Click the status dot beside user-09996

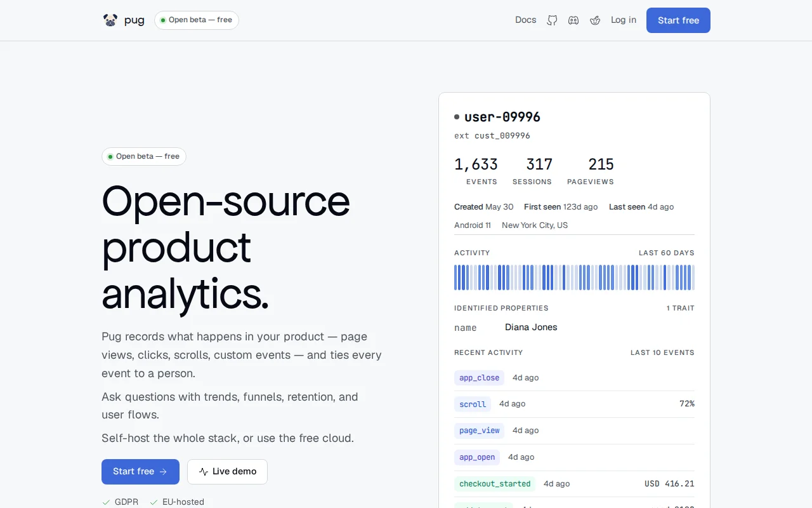[x=457, y=117]
